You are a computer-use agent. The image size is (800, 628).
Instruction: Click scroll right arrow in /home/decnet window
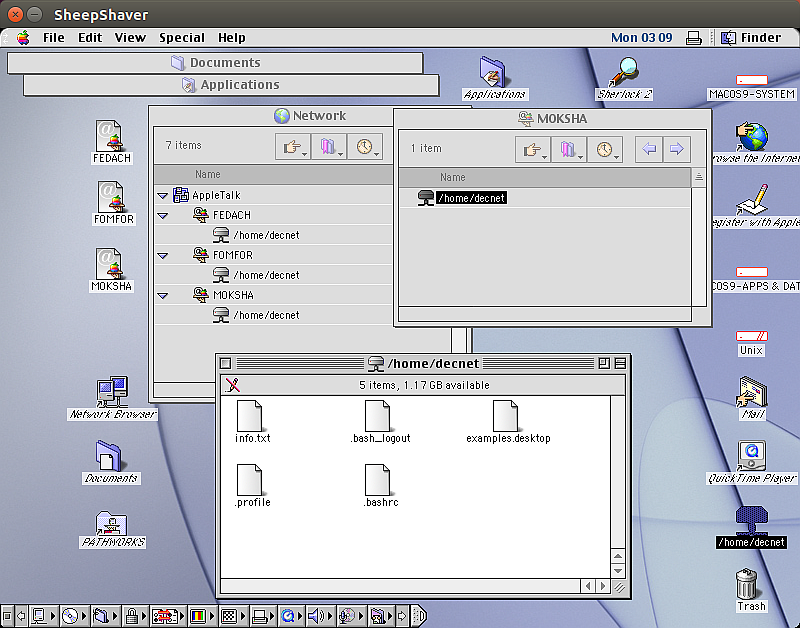(x=603, y=587)
